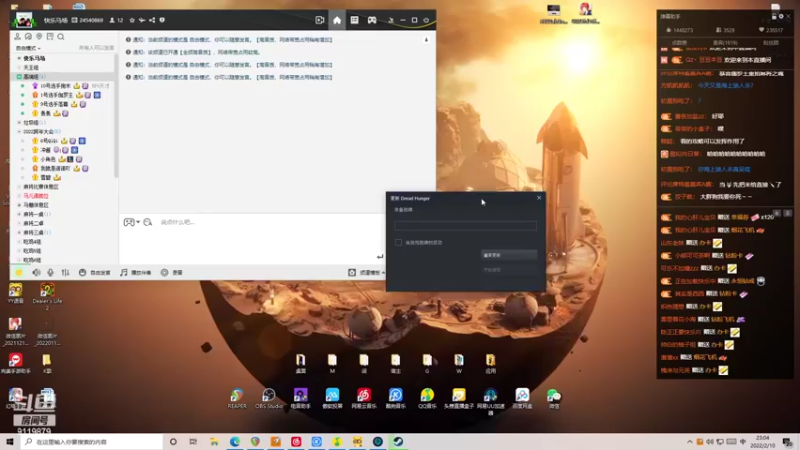Click the YY channel avatar picture
Viewport: 800px width, 450px height.
pos(24,20)
